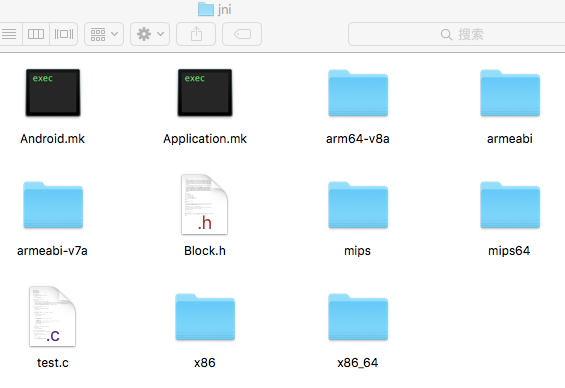Image resolution: width=565 pixels, height=388 pixels.
Task: Click the Share toolbar button
Action: pyautogui.click(x=196, y=34)
